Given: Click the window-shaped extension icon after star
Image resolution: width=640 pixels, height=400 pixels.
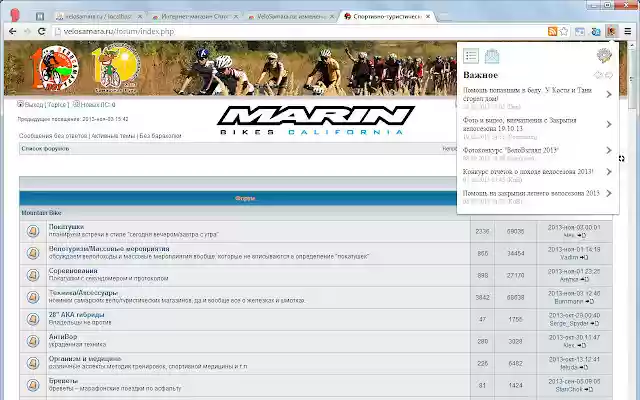Looking at the screenshot, I should tap(580, 31).
